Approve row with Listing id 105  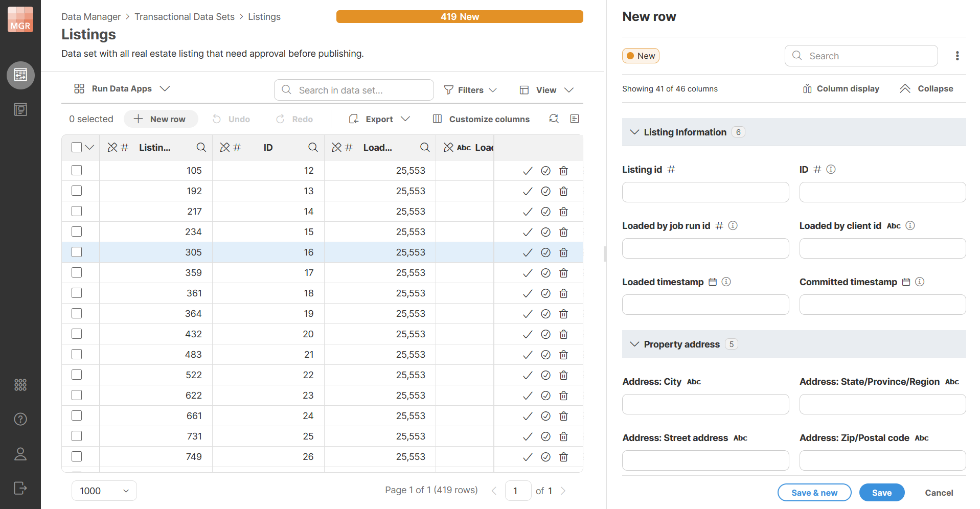point(528,171)
